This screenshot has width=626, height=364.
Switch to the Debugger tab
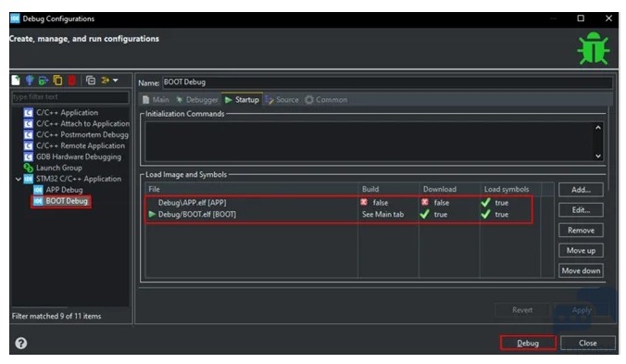[x=197, y=100]
